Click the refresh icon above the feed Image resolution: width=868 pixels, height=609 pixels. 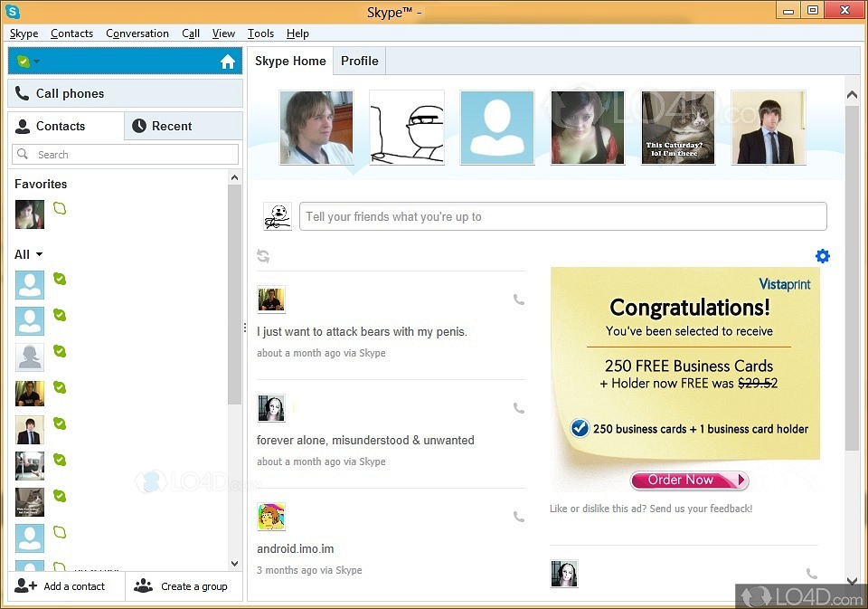(263, 256)
